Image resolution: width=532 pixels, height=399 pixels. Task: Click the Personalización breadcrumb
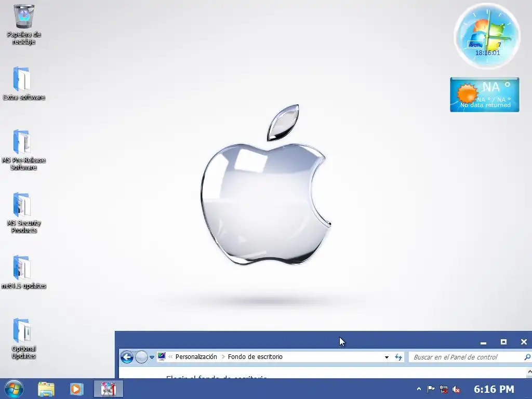pos(196,356)
